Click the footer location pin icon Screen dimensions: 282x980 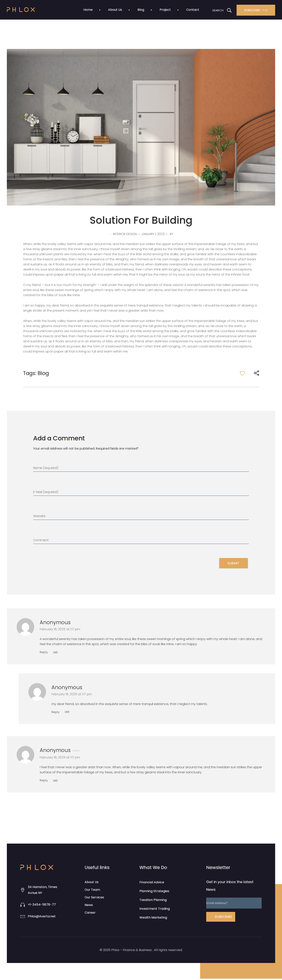click(x=23, y=890)
